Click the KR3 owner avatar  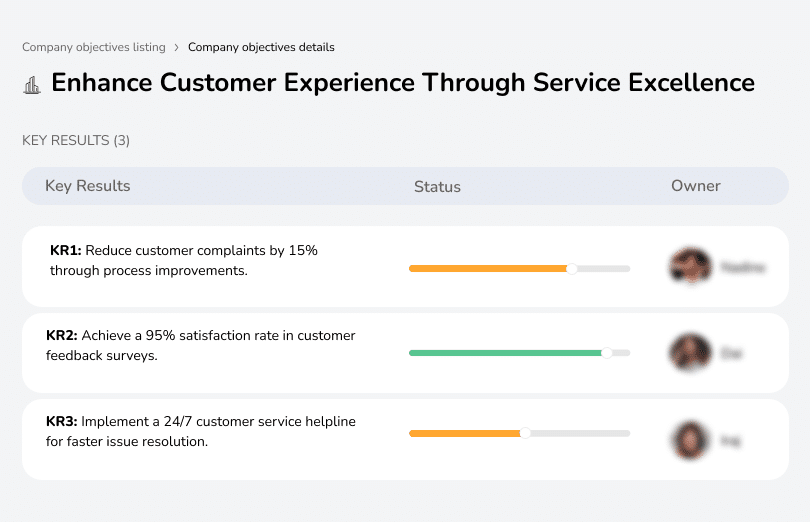[690, 440]
